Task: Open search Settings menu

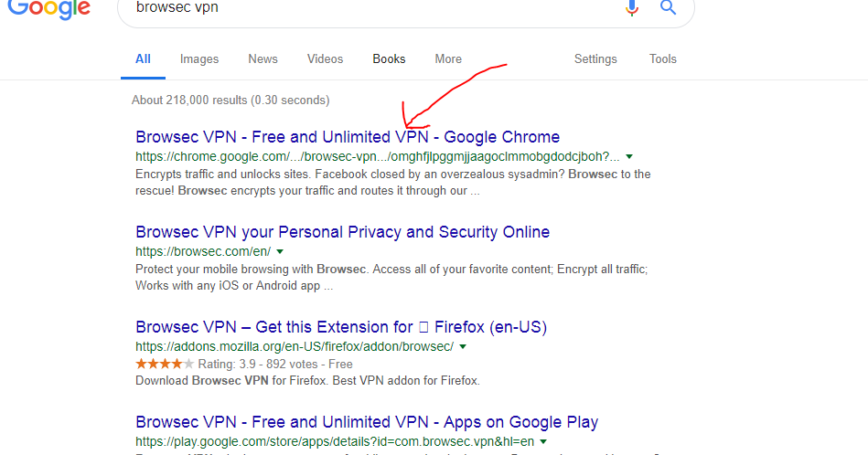Action: (595, 59)
